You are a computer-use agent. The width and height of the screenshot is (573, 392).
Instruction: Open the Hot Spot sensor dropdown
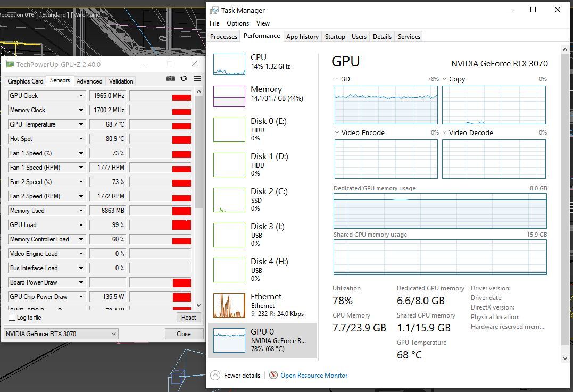pos(81,139)
